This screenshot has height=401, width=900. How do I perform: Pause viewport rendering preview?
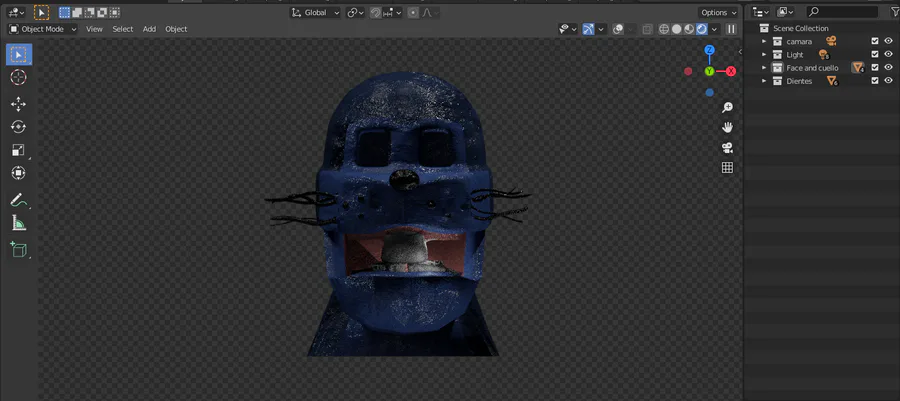(731, 29)
